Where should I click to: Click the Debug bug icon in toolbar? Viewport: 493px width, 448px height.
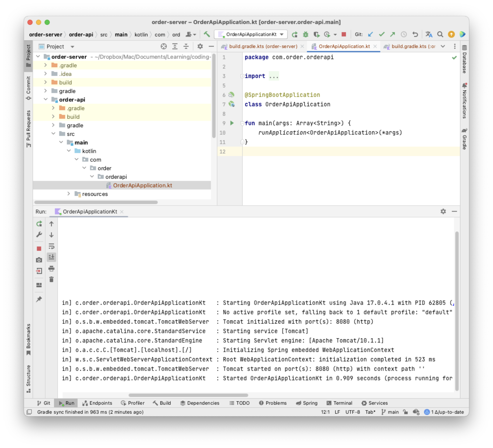point(305,35)
